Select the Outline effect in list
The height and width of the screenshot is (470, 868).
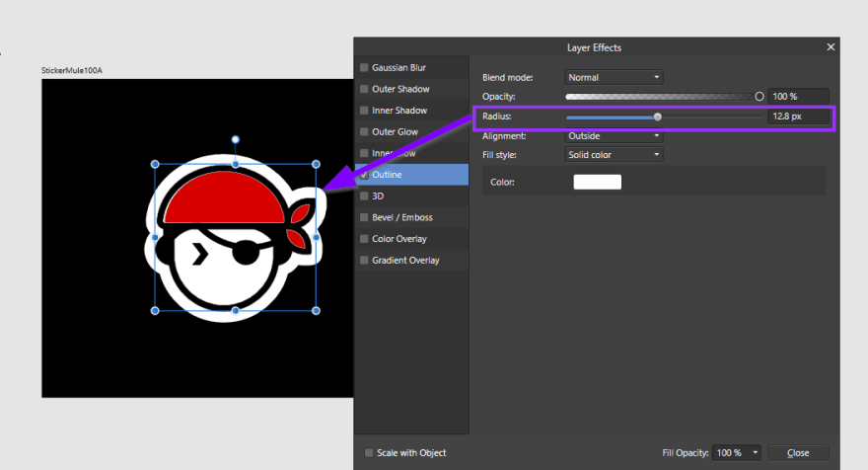click(393, 175)
